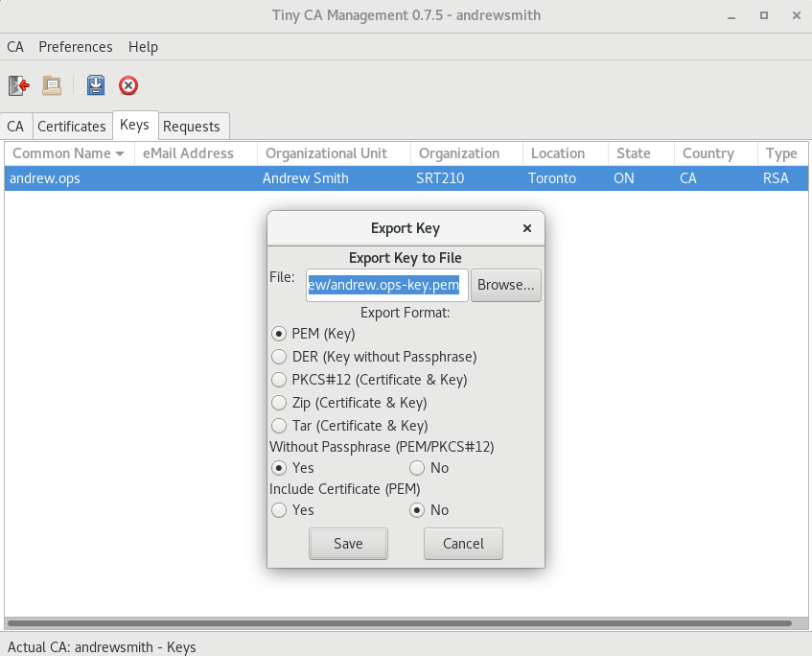The width and height of the screenshot is (812, 656).
Task: Open the CA menu
Action: point(15,47)
